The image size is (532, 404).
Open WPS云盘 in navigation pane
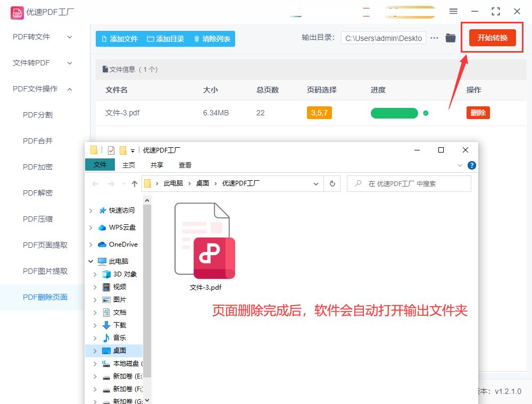(x=122, y=228)
